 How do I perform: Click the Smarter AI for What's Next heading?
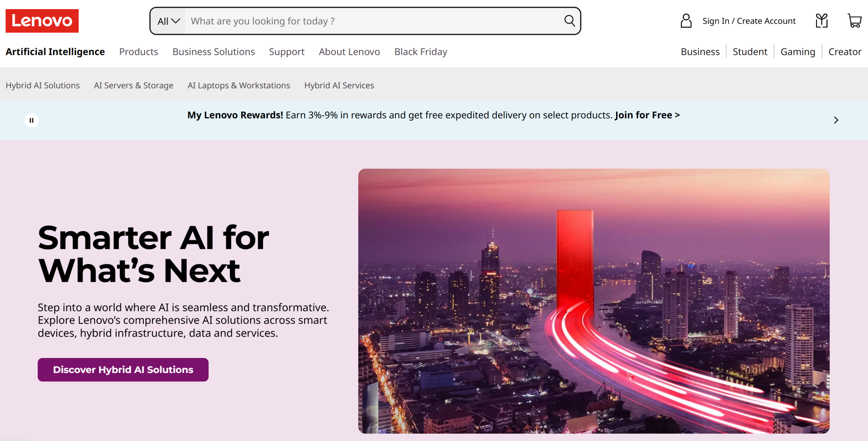click(x=154, y=254)
